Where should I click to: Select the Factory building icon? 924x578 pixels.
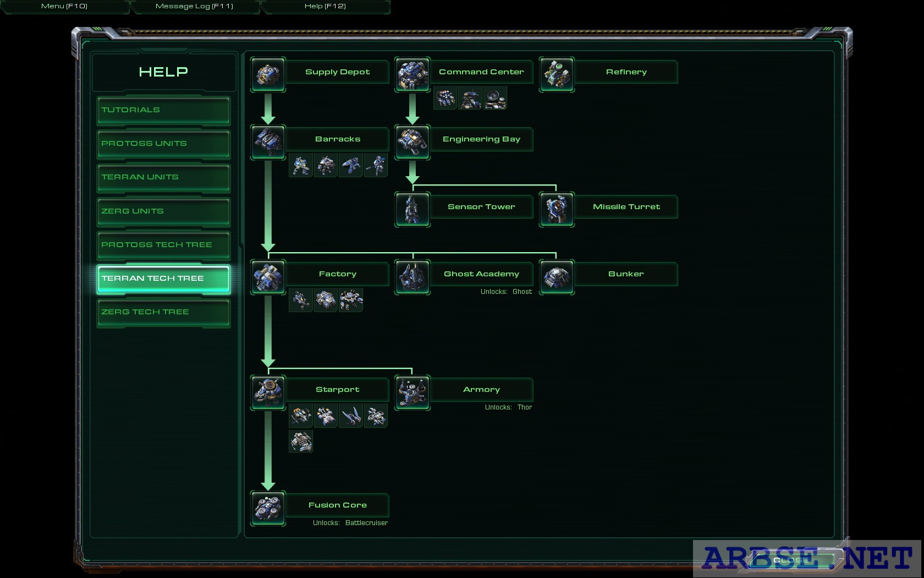pos(268,277)
